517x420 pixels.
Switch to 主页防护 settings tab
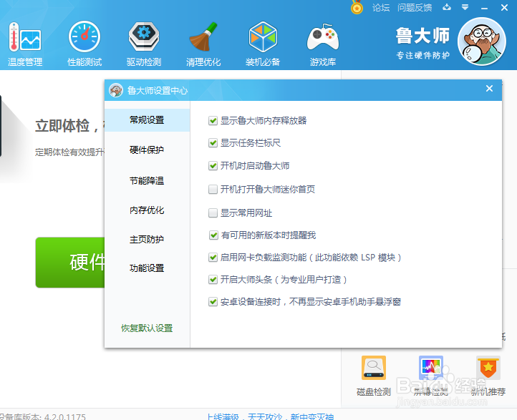click(x=147, y=239)
